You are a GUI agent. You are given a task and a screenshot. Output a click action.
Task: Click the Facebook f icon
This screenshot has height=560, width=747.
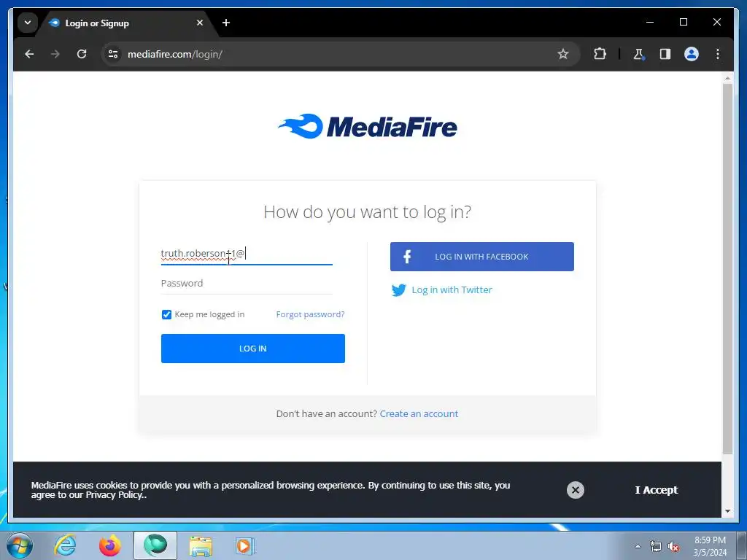tap(407, 257)
